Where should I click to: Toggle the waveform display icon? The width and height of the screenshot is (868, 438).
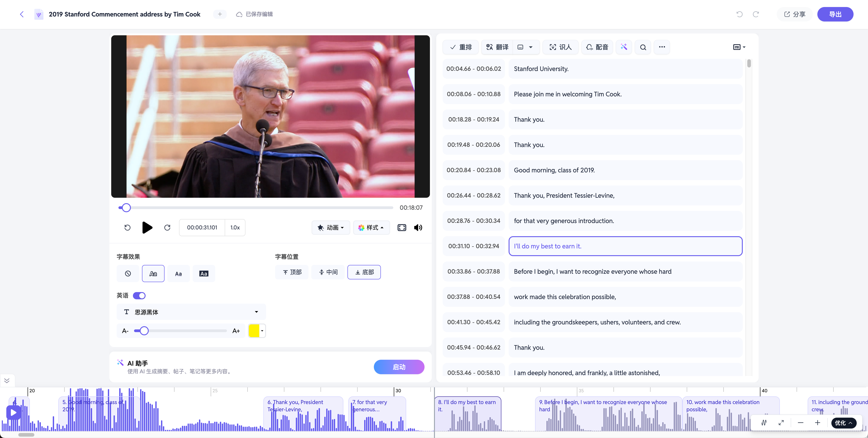coord(764,423)
